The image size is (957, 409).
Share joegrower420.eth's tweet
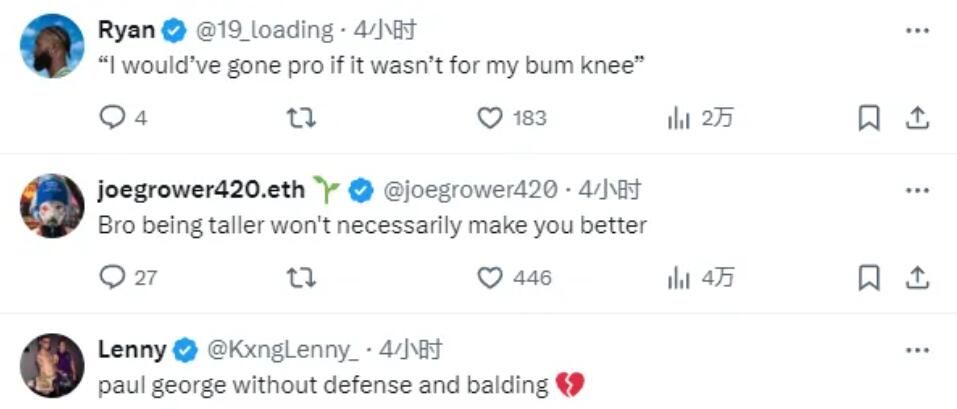[x=916, y=277]
